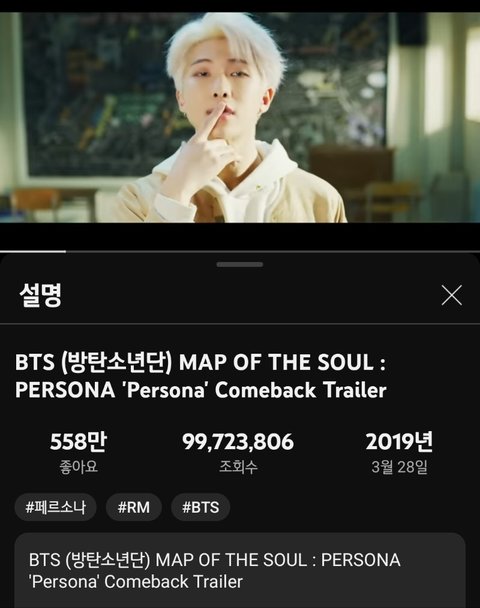Open the #페르소나 hashtag chip
480x608 pixels.
click(55, 507)
